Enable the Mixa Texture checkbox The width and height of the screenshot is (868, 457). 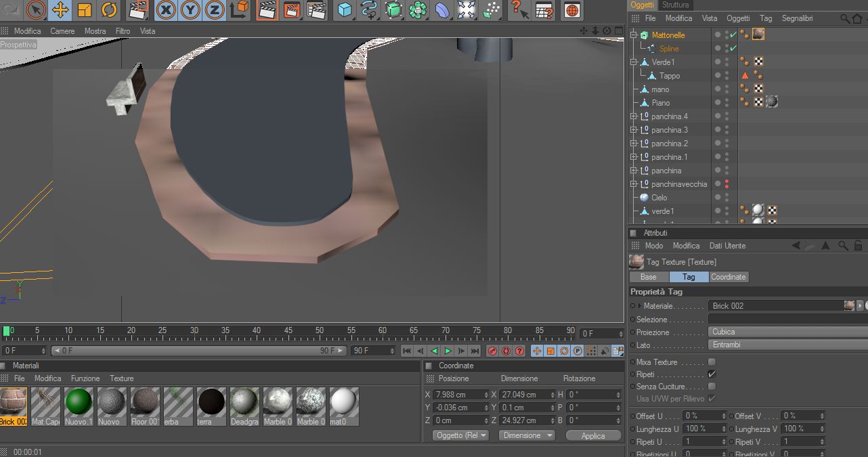point(712,362)
